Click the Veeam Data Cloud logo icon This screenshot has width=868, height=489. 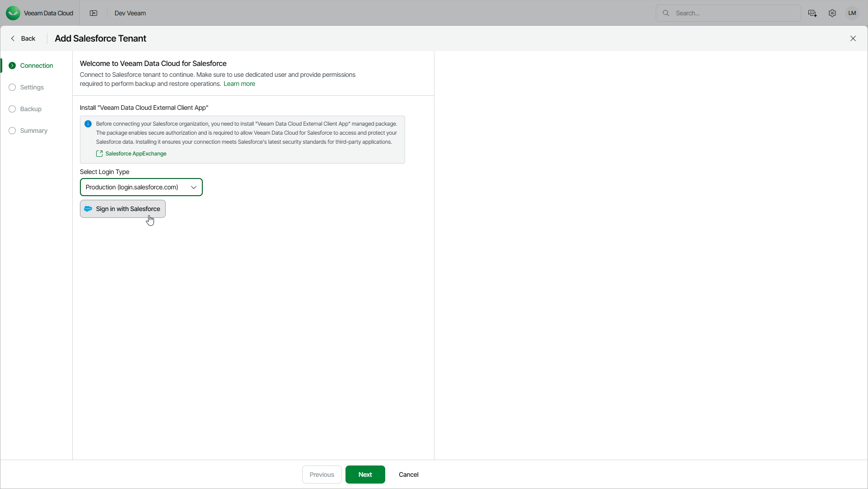coord(13,13)
